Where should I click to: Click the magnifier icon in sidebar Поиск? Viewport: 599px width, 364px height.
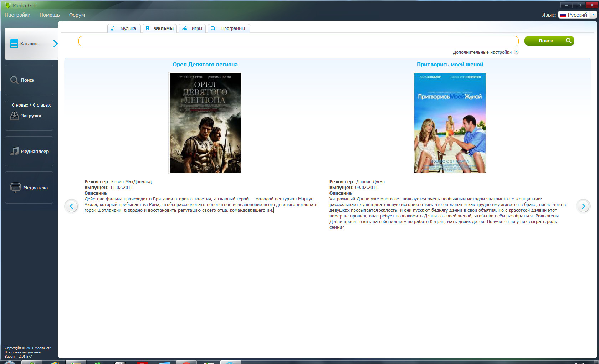click(x=14, y=80)
